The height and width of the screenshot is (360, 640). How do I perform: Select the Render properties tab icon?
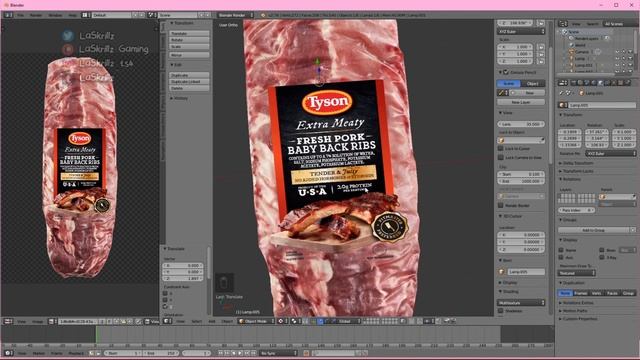point(573,83)
